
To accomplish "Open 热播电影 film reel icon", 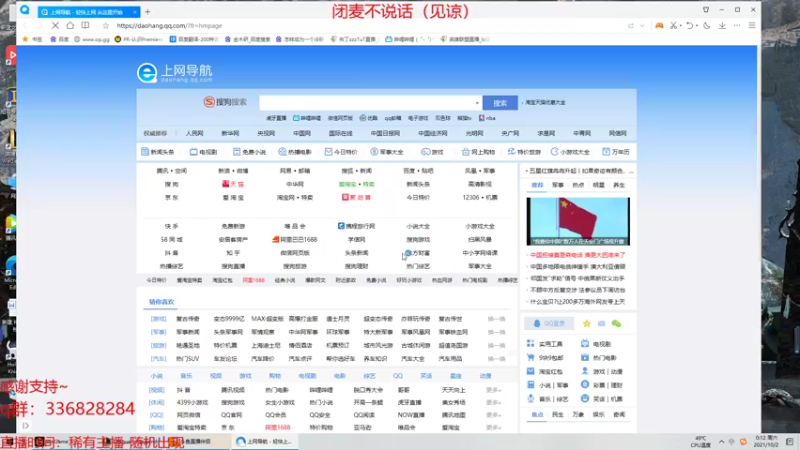I will coord(295,152).
